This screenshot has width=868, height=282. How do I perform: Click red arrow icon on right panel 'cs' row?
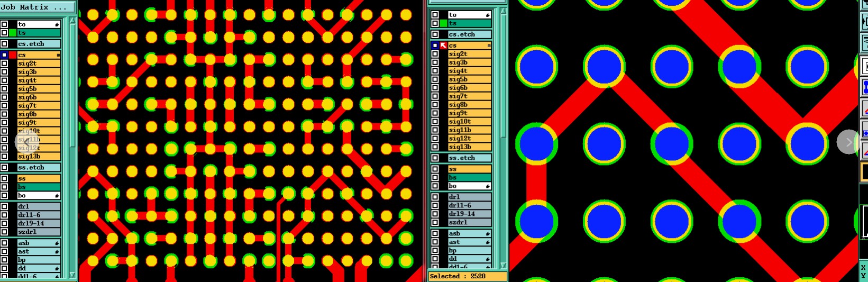pos(443,46)
